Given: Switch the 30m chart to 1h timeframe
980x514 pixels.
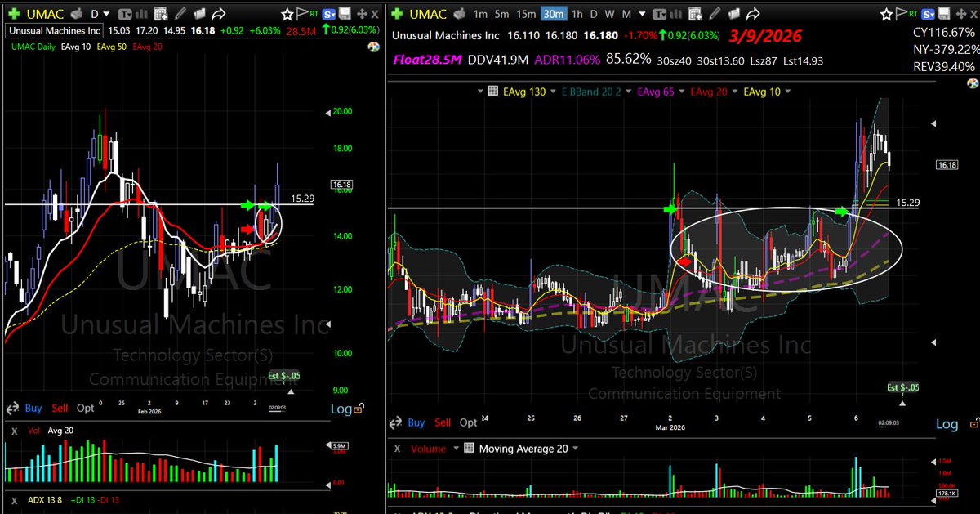Looking at the screenshot, I should coord(577,14).
